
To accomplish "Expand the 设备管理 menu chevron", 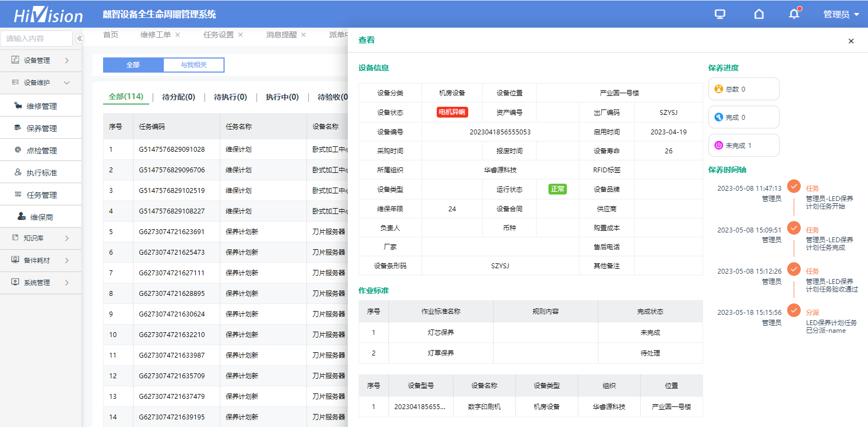I will click(x=67, y=60).
